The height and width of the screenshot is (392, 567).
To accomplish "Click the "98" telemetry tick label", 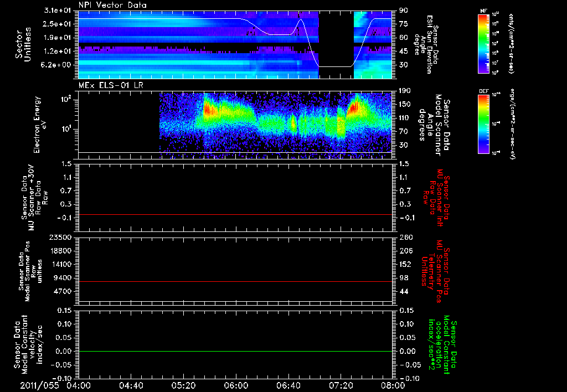I will (x=403, y=278).
